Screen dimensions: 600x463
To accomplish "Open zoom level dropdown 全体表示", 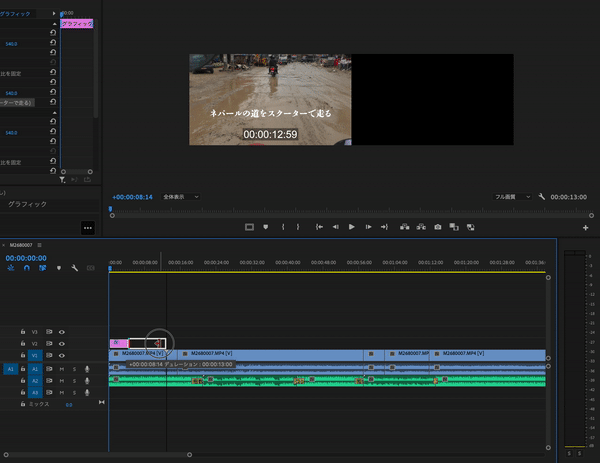I will 181,197.
